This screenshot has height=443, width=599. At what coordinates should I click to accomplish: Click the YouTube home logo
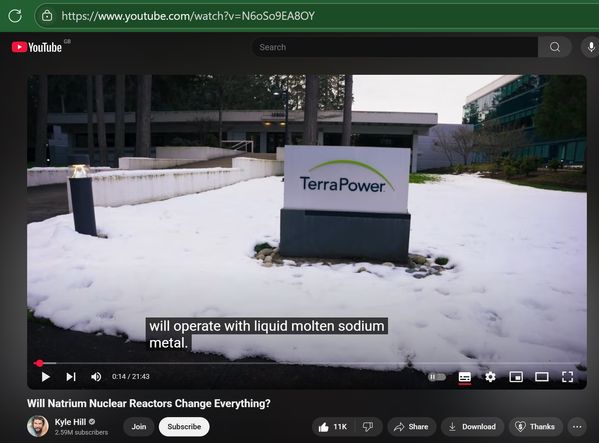37,47
